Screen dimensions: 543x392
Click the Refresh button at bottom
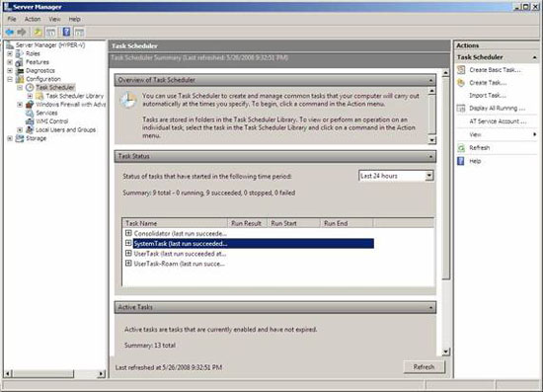[x=424, y=367]
